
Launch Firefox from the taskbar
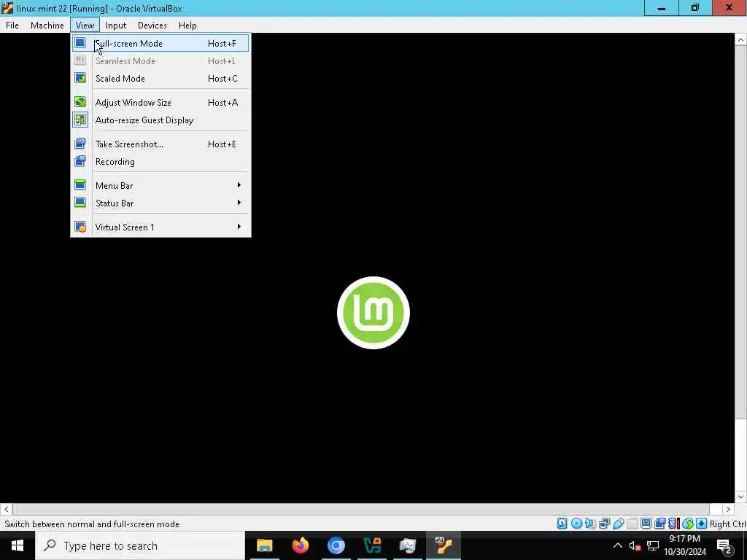pyautogui.click(x=300, y=545)
